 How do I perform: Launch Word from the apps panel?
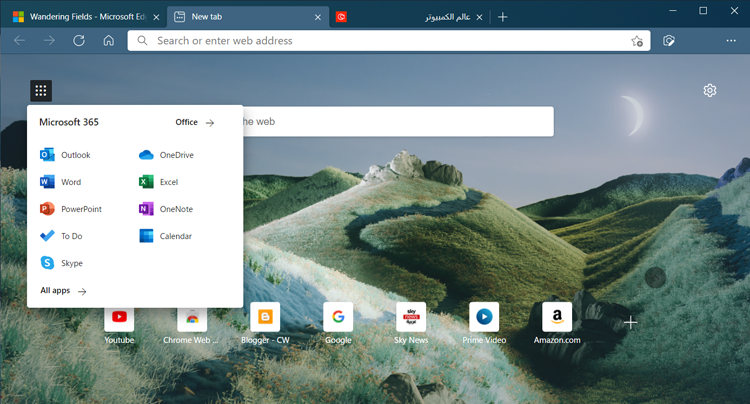(x=60, y=182)
